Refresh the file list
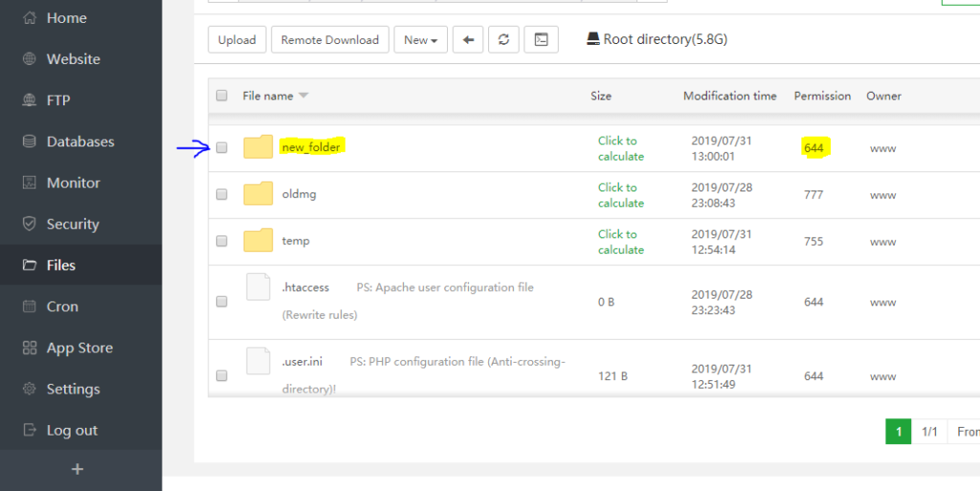 [503, 40]
